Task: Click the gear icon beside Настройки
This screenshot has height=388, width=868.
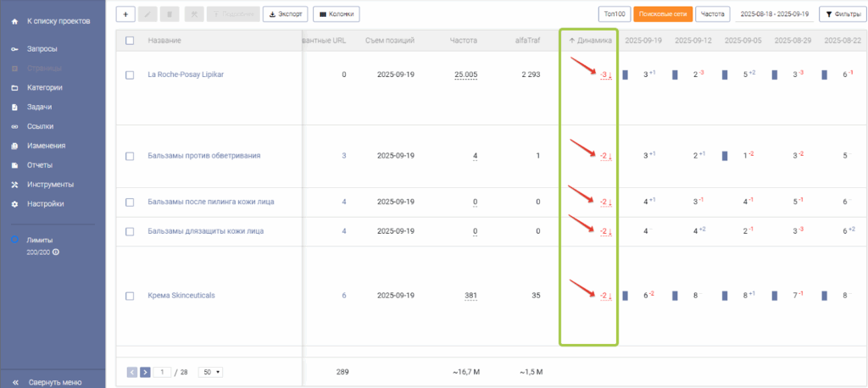Action: pos(14,204)
